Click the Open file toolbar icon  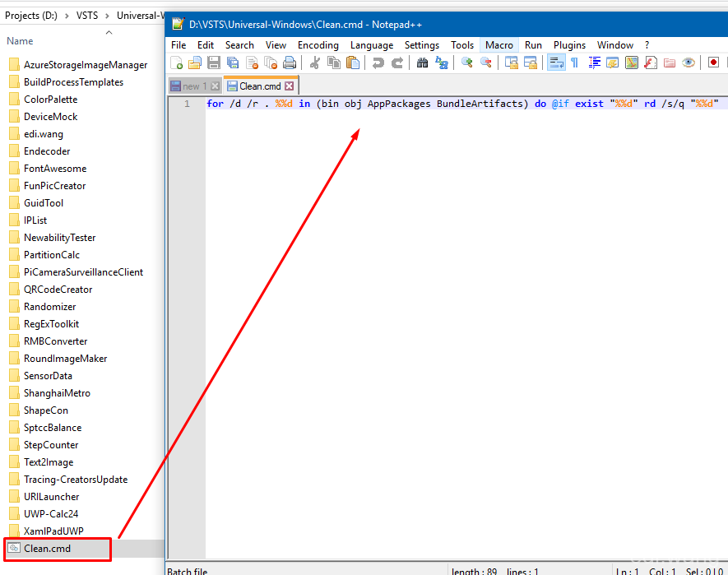(195, 63)
